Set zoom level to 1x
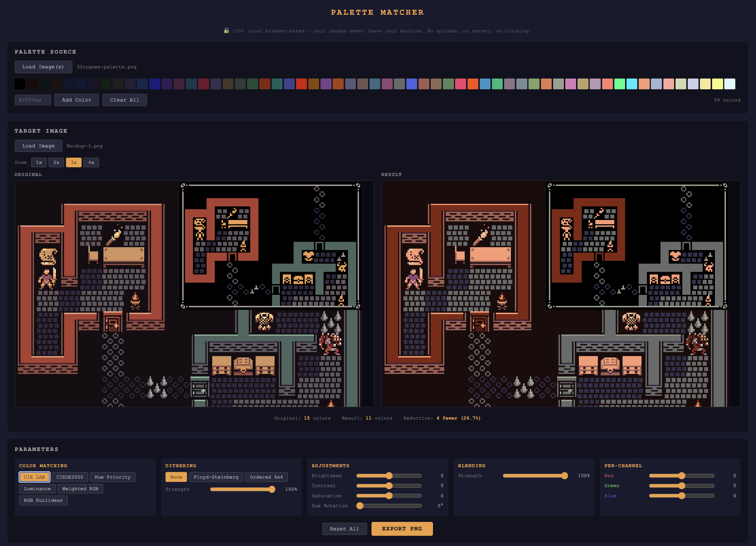The width and height of the screenshot is (756, 546). click(39, 162)
